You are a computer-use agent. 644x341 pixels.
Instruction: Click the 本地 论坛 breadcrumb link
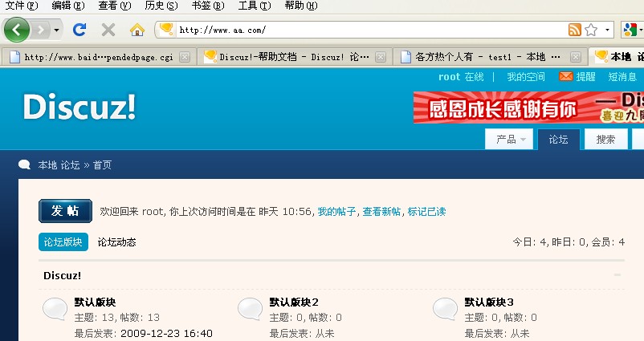[59, 165]
